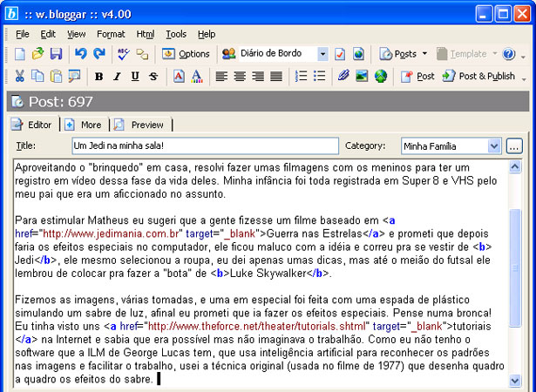
Task: Apply italic formatting
Action: coord(117,76)
